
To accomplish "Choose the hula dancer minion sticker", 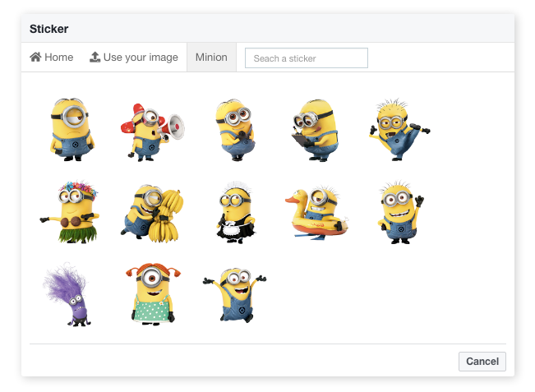I will tap(71, 211).
